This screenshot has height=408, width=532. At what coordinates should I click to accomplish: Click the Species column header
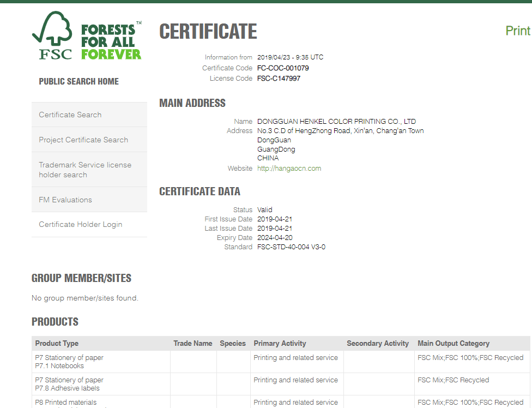coord(233,343)
